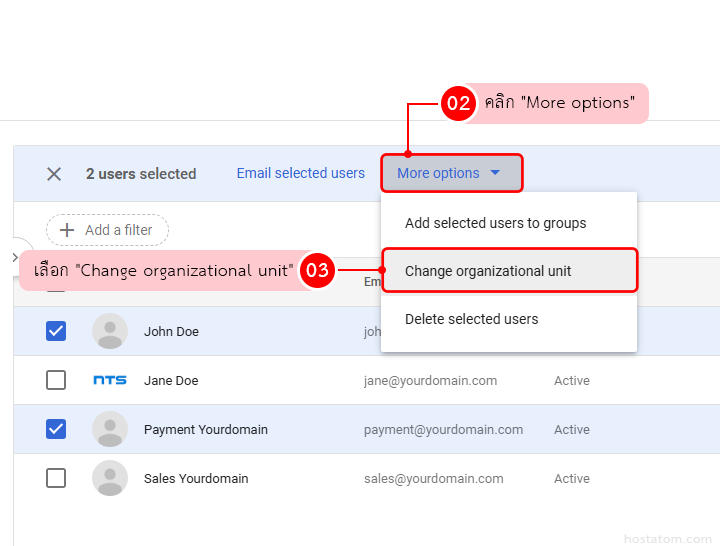The image size is (720, 546).
Task: Click the plus icon in Add a filter
Action: pos(67,230)
